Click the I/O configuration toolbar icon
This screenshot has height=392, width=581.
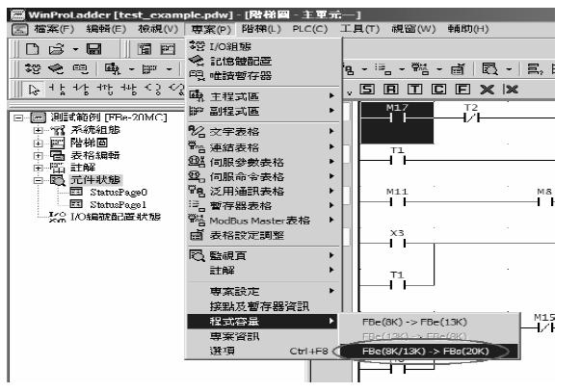pyautogui.click(x=33, y=69)
